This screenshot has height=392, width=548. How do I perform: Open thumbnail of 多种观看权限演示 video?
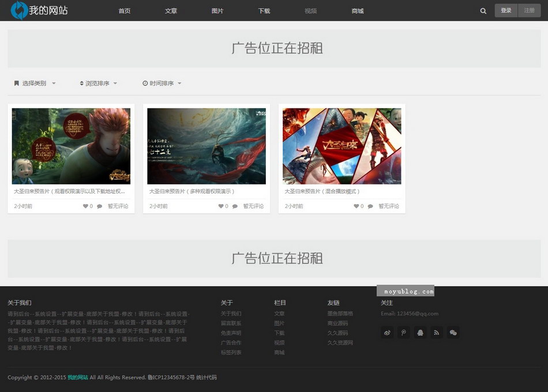click(207, 146)
